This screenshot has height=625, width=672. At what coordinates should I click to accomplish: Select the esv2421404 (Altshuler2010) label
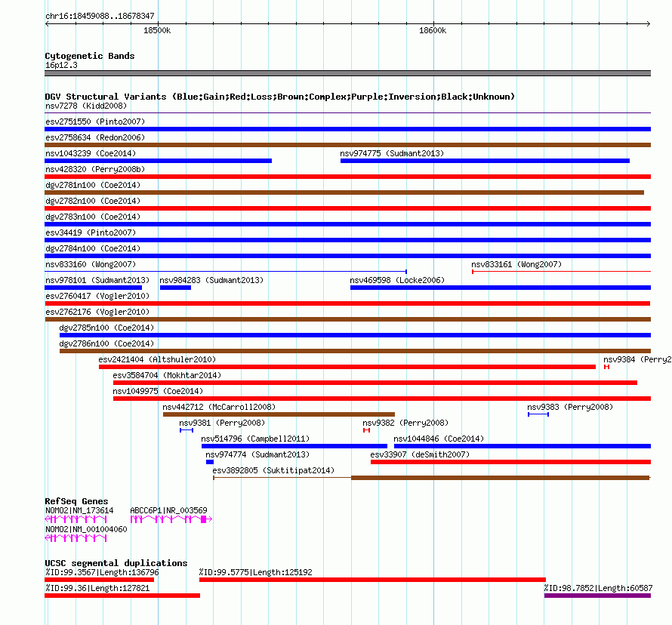(x=157, y=359)
